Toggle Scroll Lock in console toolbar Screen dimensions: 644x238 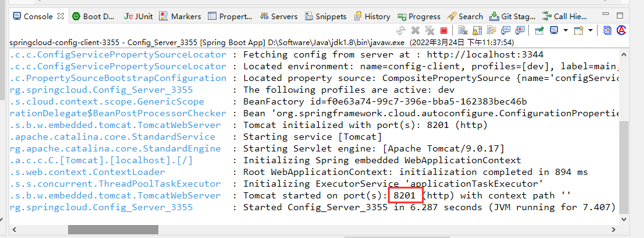(477, 30)
